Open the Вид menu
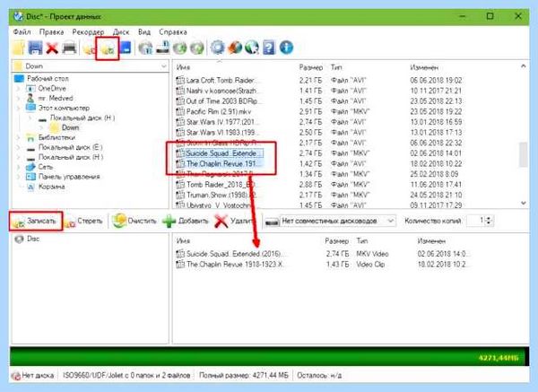This screenshot has height=392, width=538. point(144,32)
